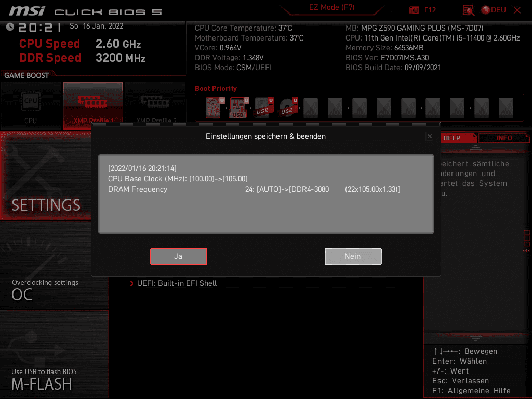Click the BIOS Mode CSM/UEFI text

coord(233,68)
